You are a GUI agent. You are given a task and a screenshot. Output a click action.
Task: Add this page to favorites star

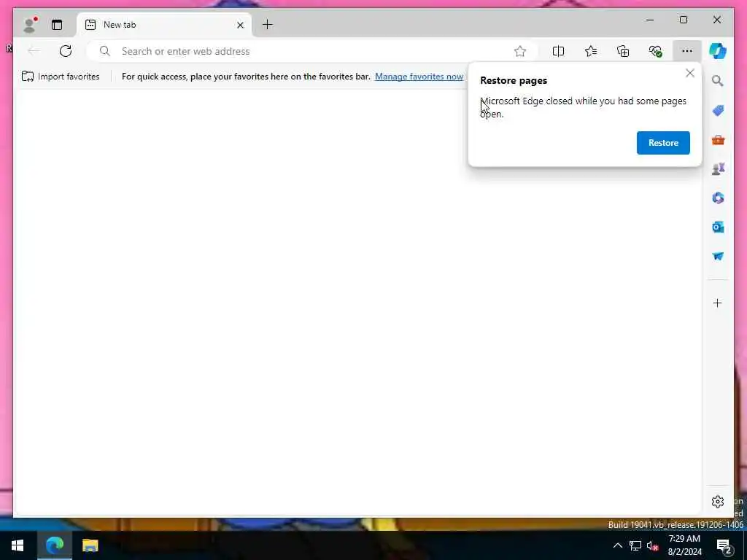(x=519, y=51)
